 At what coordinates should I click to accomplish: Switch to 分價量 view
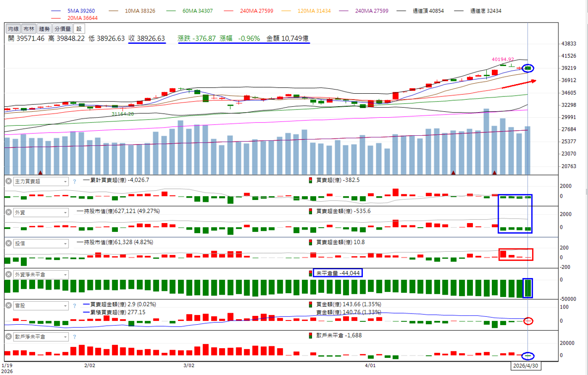tap(62, 29)
